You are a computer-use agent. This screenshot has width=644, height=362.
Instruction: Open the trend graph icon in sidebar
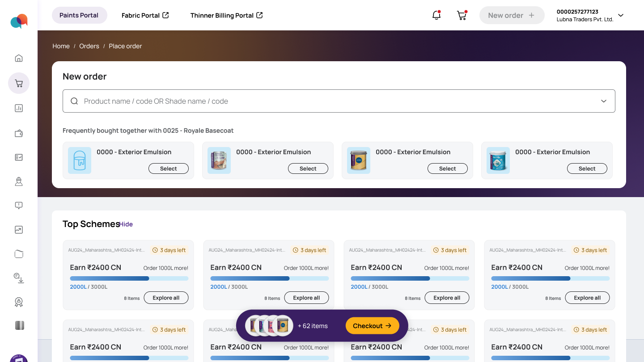(x=19, y=230)
